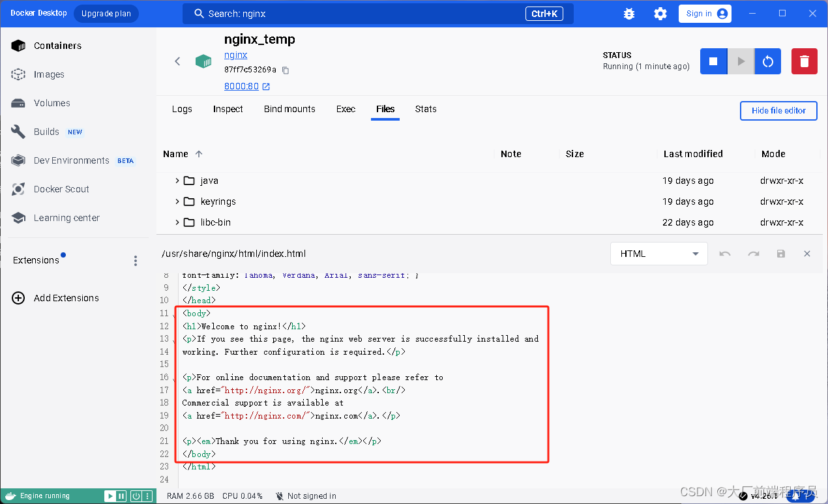
Task: Open the HTML language dropdown
Action: tap(658, 254)
